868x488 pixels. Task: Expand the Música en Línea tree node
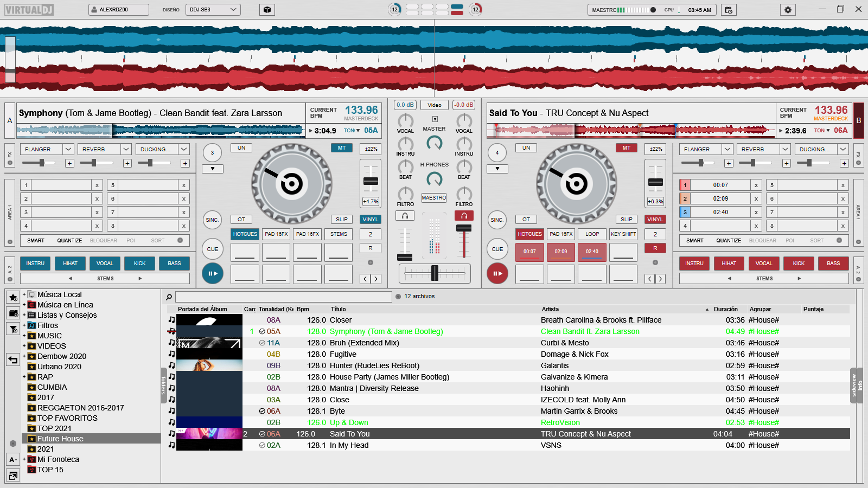(x=24, y=305)
